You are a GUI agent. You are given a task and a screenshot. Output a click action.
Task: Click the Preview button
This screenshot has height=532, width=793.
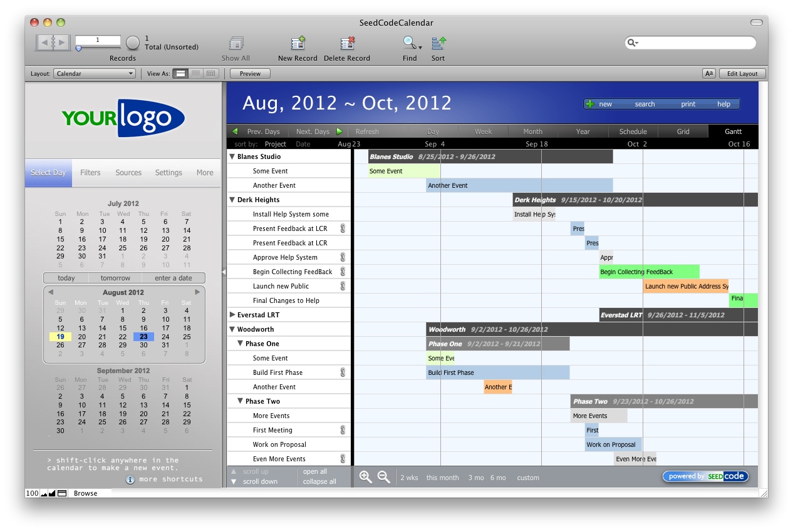point(250,73)
